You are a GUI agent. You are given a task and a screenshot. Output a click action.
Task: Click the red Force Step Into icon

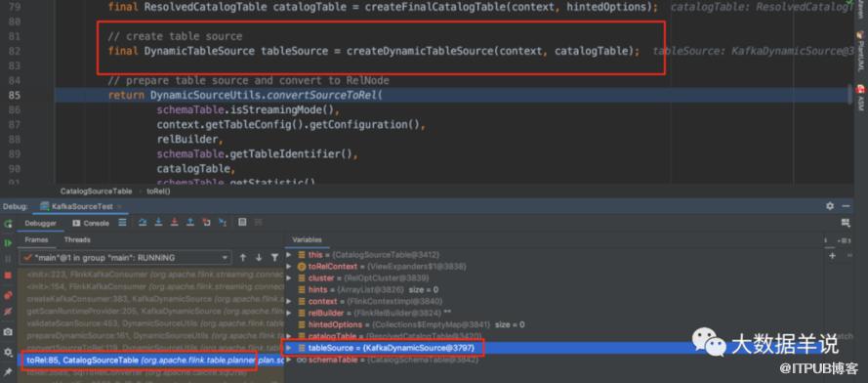175,222
